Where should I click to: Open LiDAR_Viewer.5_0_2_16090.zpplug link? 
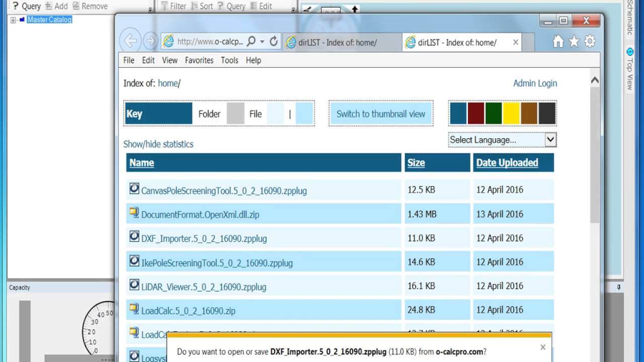[x=204, y=287]
